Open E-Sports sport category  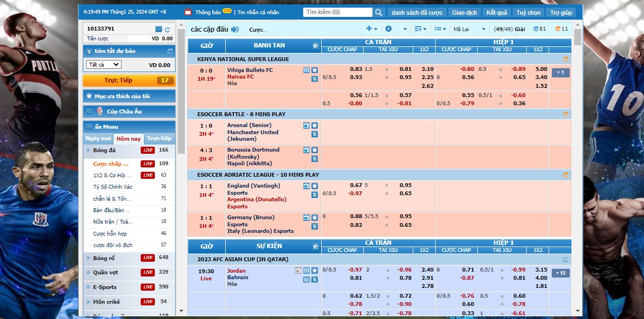click(x=129, y=287)
